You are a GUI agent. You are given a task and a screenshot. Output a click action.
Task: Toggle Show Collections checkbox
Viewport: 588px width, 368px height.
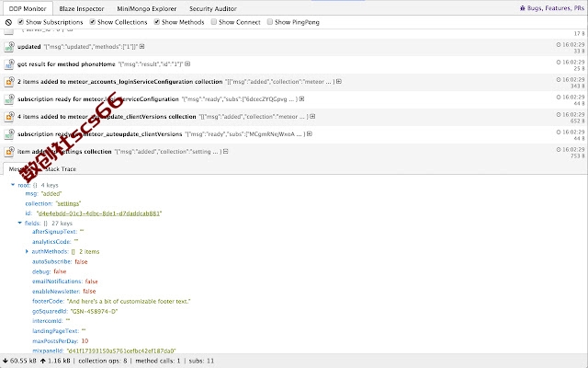pos(92,22)
